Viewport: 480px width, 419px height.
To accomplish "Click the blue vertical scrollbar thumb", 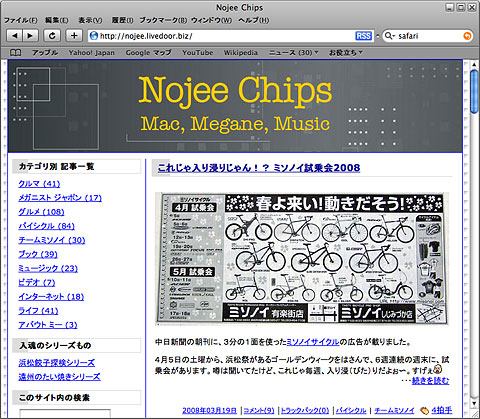I will tap(474, 92).
